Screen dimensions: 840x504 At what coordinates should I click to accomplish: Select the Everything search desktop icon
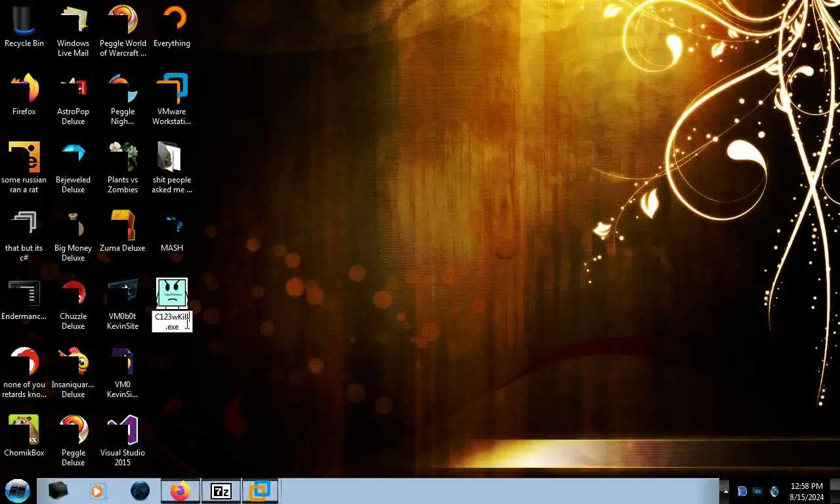coord(172,28)
